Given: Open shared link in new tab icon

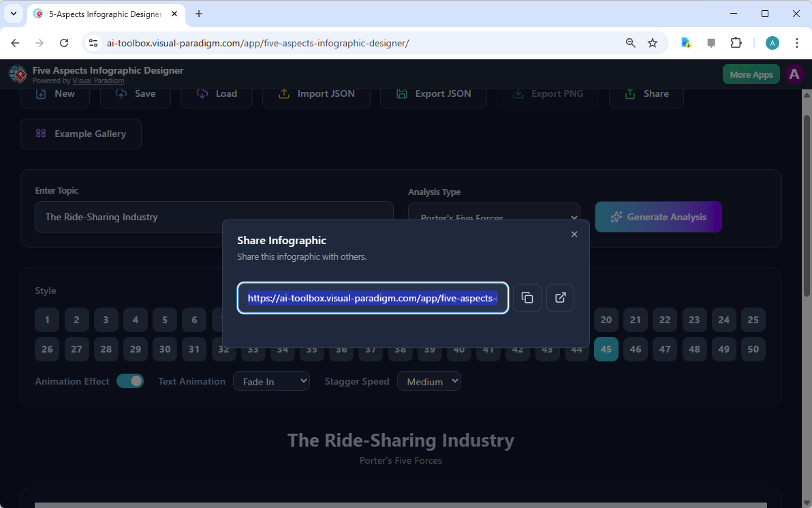Looking at the screenshot, I should 559,298.
